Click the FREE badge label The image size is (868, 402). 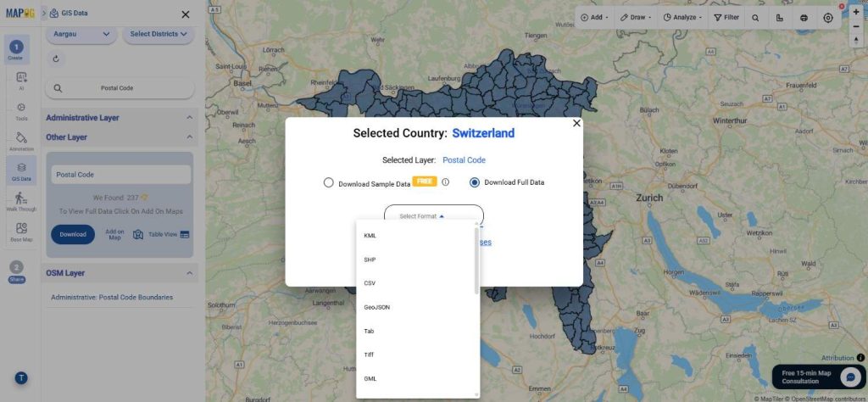click(425, 181)
